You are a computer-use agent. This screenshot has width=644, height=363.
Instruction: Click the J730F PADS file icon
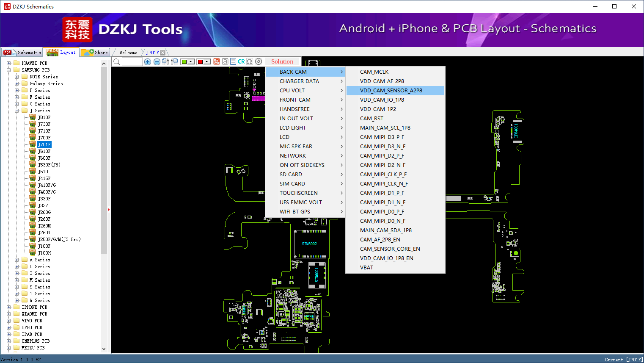click(33, 124)
